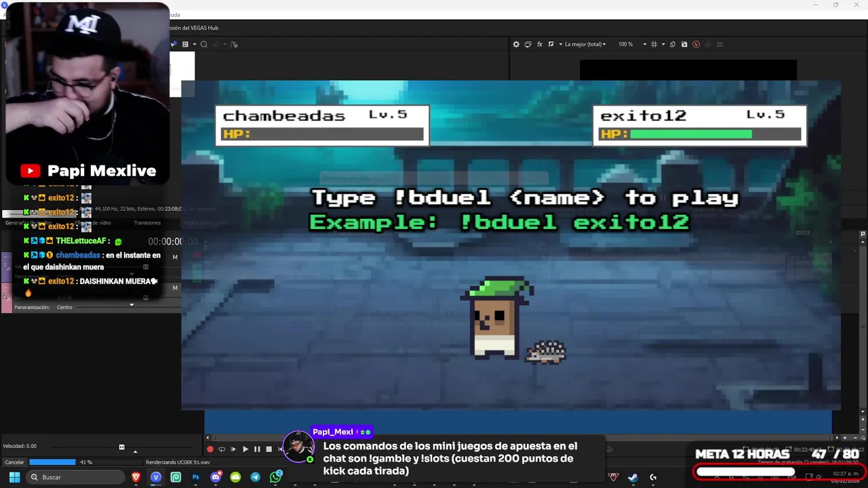868x488 pixels.
Task: Click the exito12 HP bar
Action: coord(699,134)
